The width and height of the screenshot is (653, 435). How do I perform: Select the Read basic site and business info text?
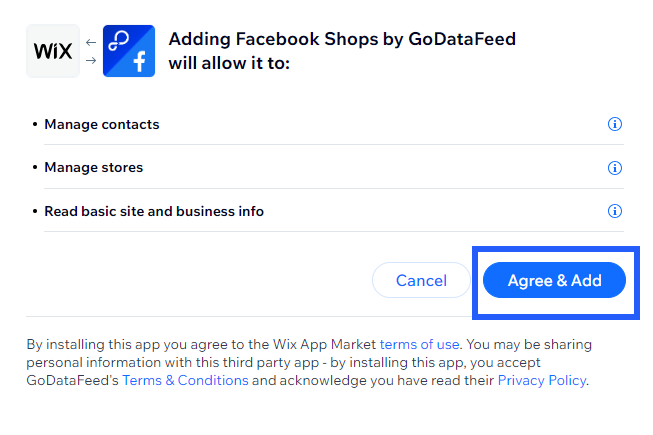tap(154, 211)
